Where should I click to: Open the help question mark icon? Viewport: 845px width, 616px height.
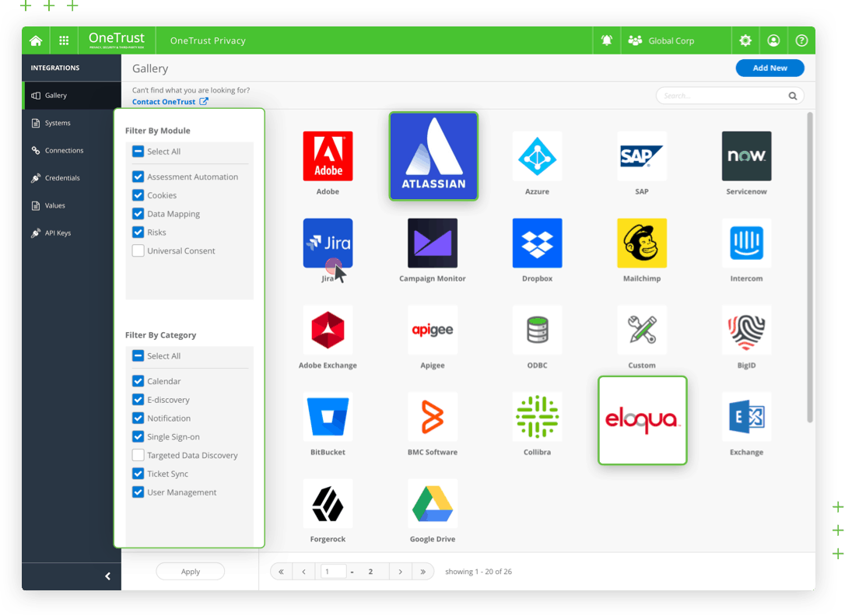click(x=801, y=40)
